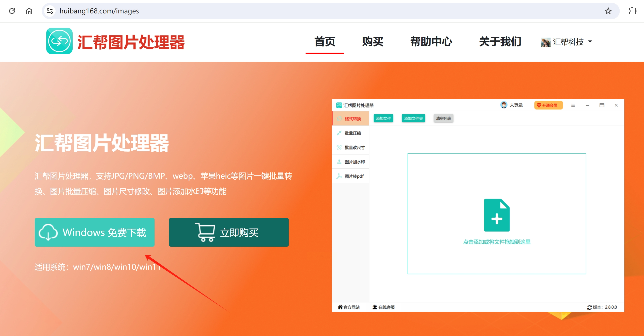
Task: Open site information icon in address bar
Action: tap(50, 11)
